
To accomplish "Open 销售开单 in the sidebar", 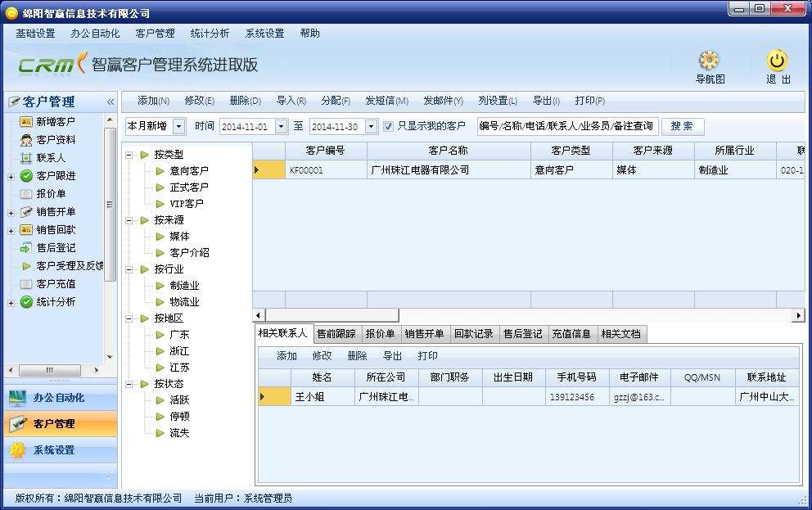I will point(56,212).
